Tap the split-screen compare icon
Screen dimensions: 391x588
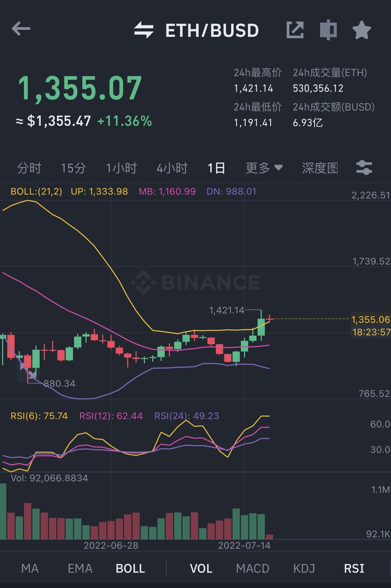pyautogui.click(x=328, y=30)
